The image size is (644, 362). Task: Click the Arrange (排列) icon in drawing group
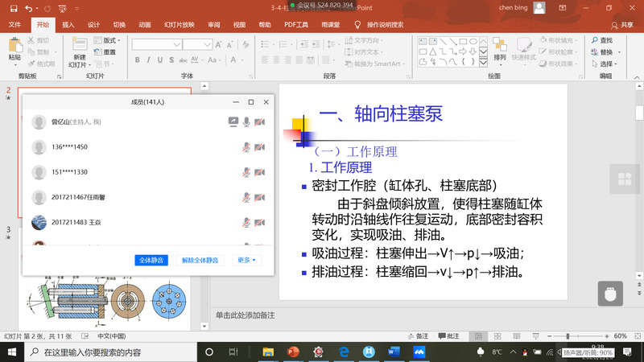click(x=500, y=45)
